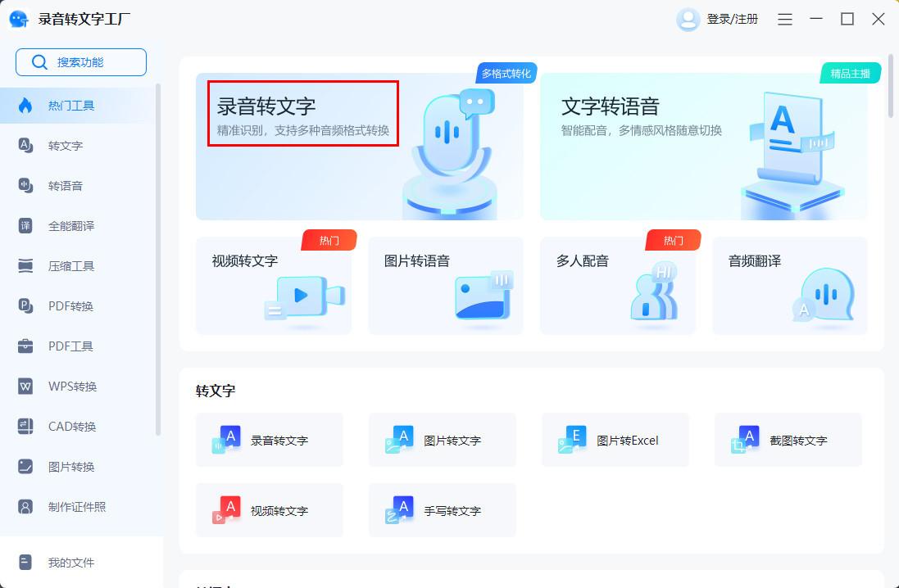Click the 图片转文字 item icon
This screenshot has width=899, height=588.
click(400, 440)
